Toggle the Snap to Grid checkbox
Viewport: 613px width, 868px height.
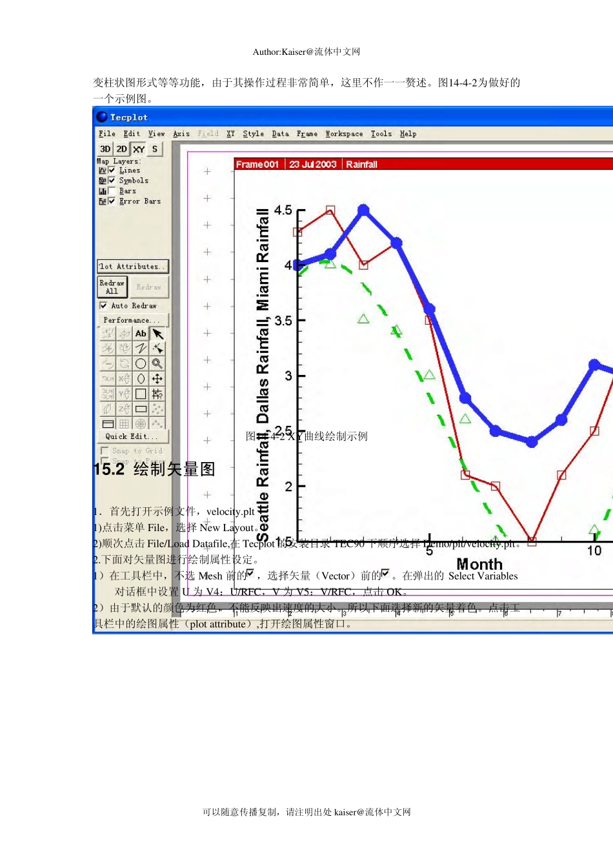105,450
